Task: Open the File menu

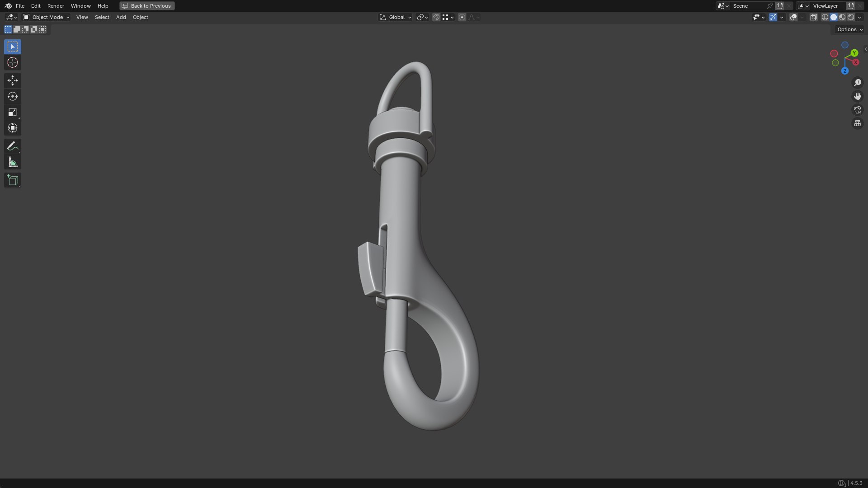Action: pos(20,6)
